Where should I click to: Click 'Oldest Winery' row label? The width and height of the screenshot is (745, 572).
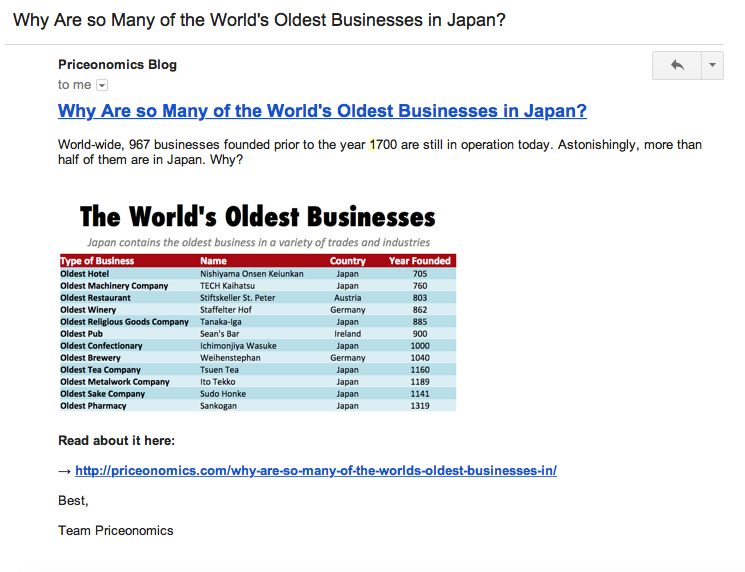click(88, 309)
